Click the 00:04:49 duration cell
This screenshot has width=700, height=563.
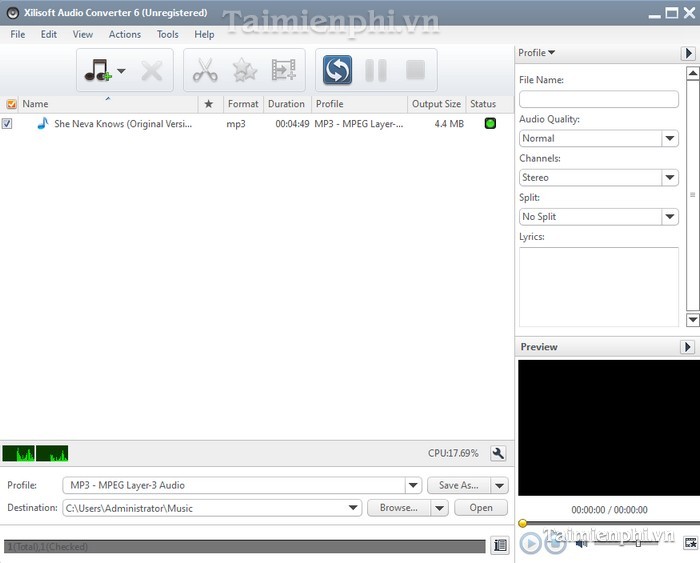point(292,124)
